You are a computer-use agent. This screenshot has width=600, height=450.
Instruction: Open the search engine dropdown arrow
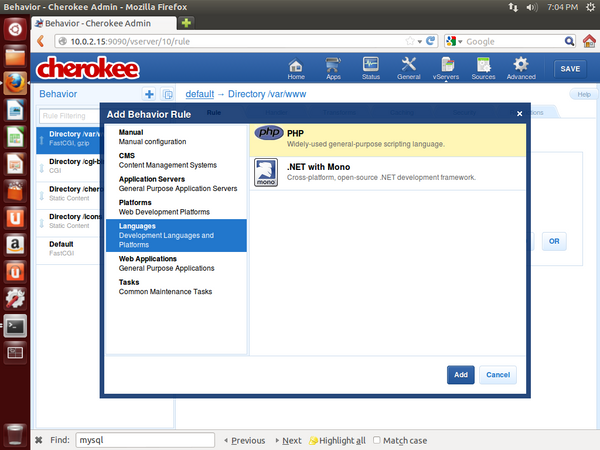(460, 41)
